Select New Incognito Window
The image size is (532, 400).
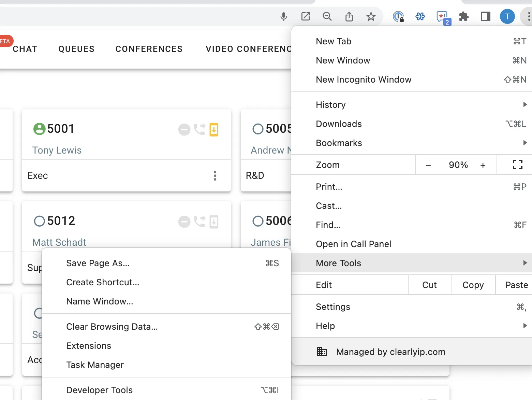coord(412,80)
